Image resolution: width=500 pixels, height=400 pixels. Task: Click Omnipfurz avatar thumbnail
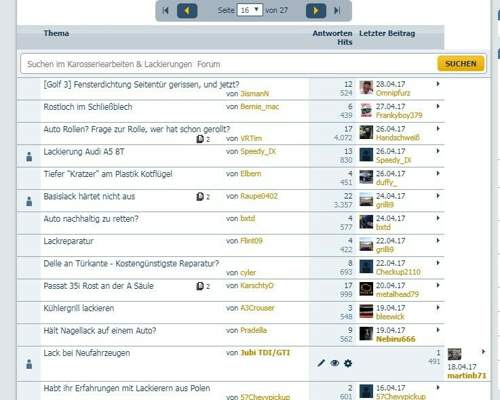pos(366,88)
